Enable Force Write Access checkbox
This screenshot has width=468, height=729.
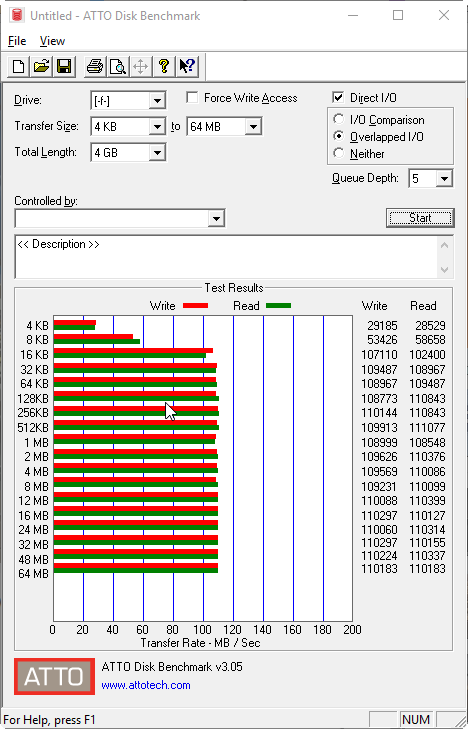point(192,98)
